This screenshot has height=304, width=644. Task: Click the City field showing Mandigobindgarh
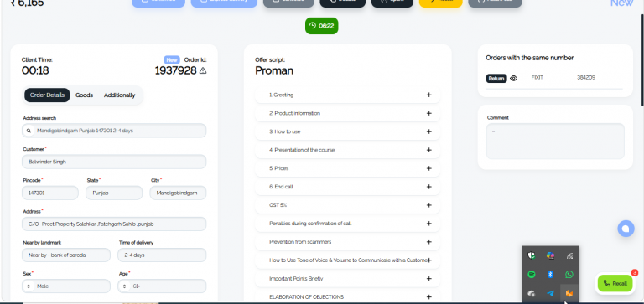point(179,193)
